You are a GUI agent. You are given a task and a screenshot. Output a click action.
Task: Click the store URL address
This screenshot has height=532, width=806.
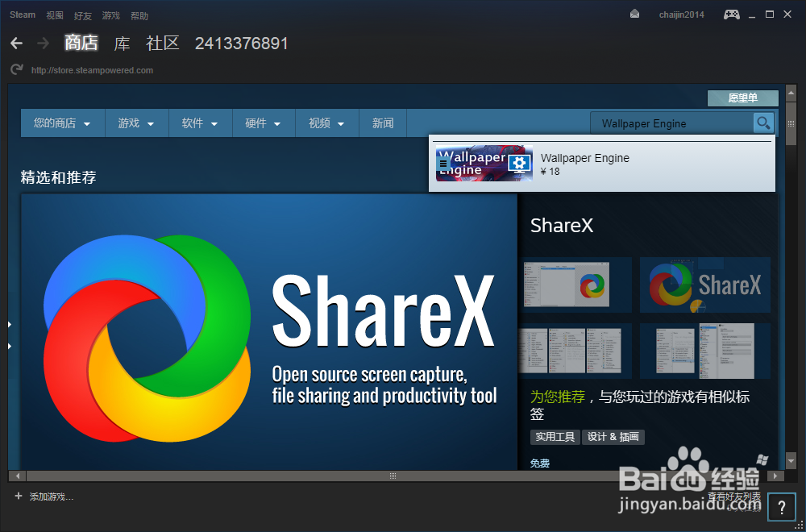[92, 70]
